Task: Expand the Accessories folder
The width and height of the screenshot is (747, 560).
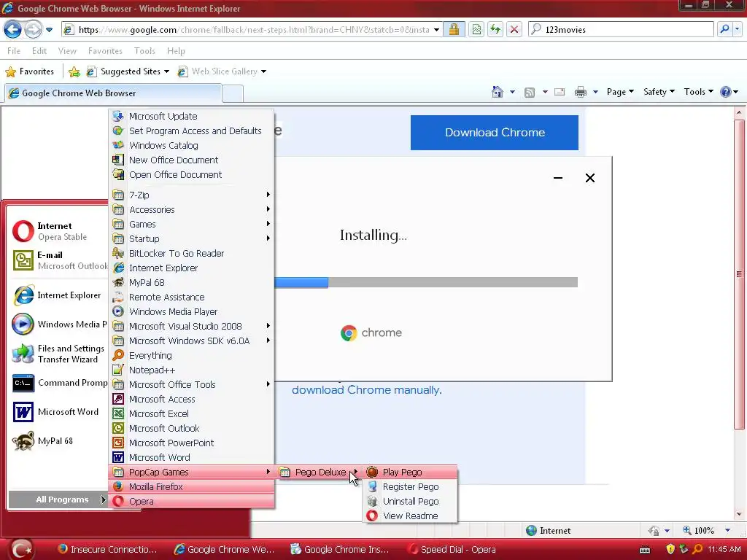Action: pyautogui.click(x=192, y=209)
